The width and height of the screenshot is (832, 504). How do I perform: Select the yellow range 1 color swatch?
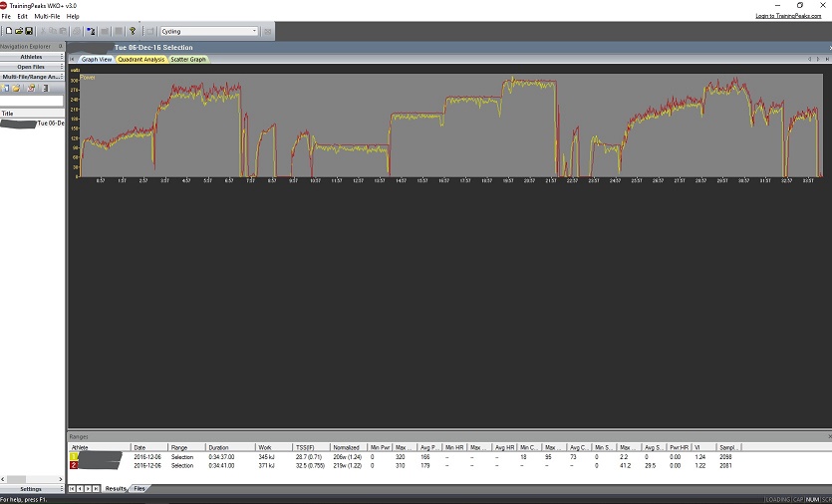pyautogui.click(x=74, y=457)
